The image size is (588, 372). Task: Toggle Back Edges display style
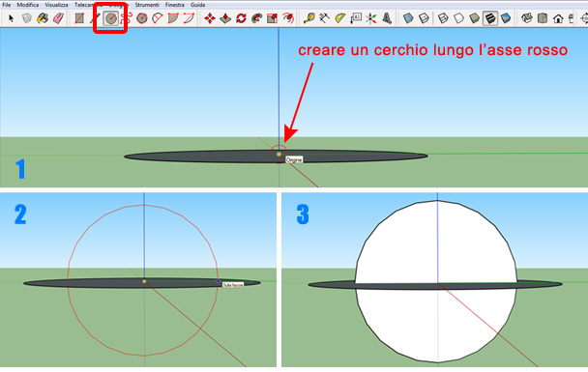[x=424, y=18]
